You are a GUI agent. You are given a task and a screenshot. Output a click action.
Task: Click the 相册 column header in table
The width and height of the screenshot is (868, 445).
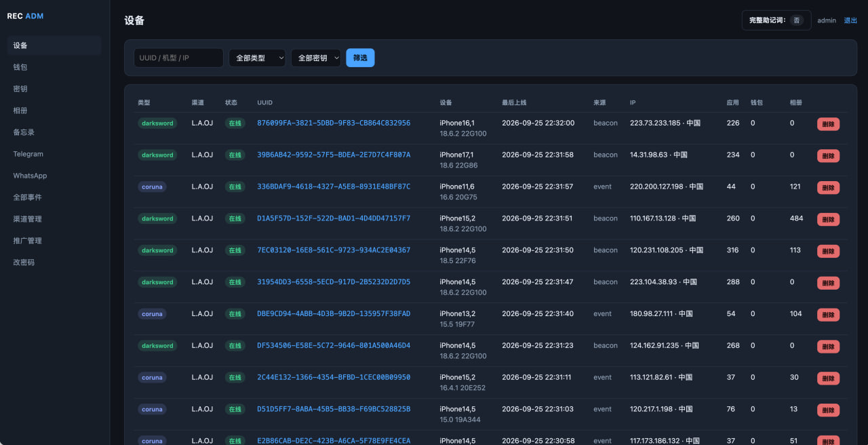click(796, 102)
